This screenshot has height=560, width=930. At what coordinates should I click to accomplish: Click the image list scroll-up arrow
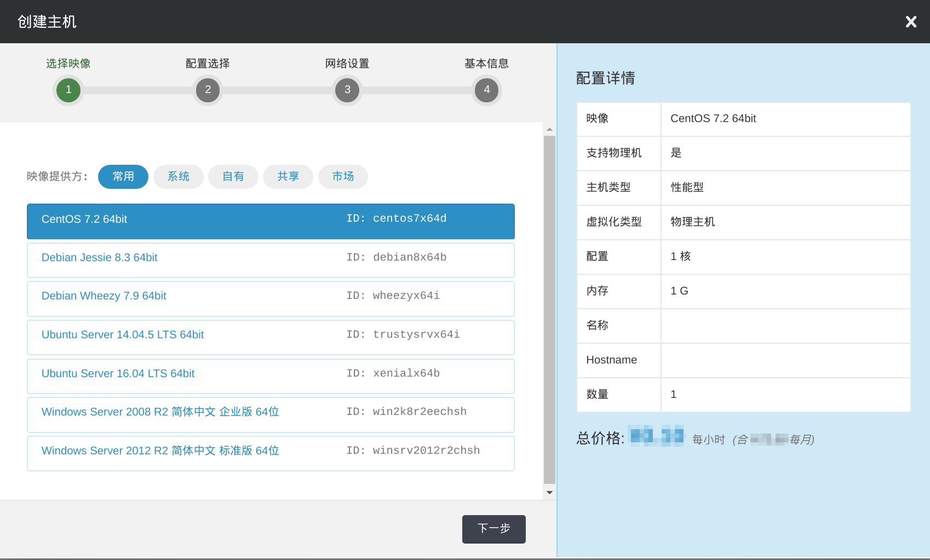[549, 129]
